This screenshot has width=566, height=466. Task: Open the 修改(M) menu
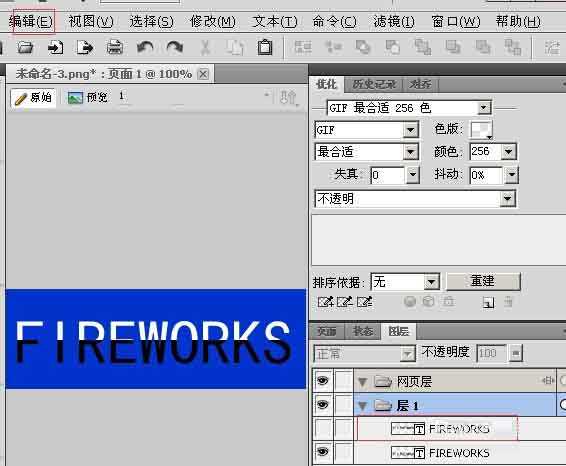(x=213, y=22)
